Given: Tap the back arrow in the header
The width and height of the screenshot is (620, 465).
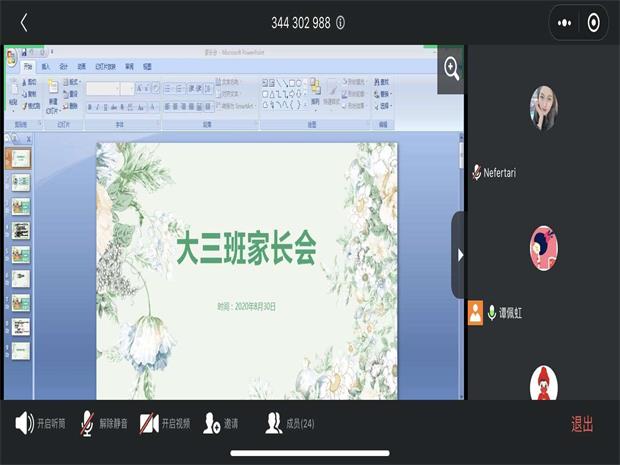Looking at the screenshot, I should [x=24, y=22].
